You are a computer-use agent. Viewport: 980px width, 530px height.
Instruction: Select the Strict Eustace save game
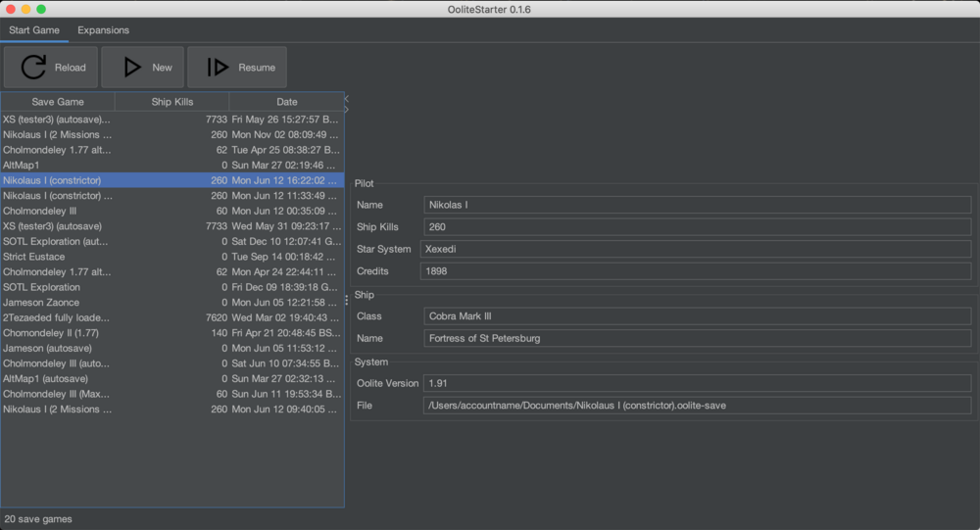[59, 257]
